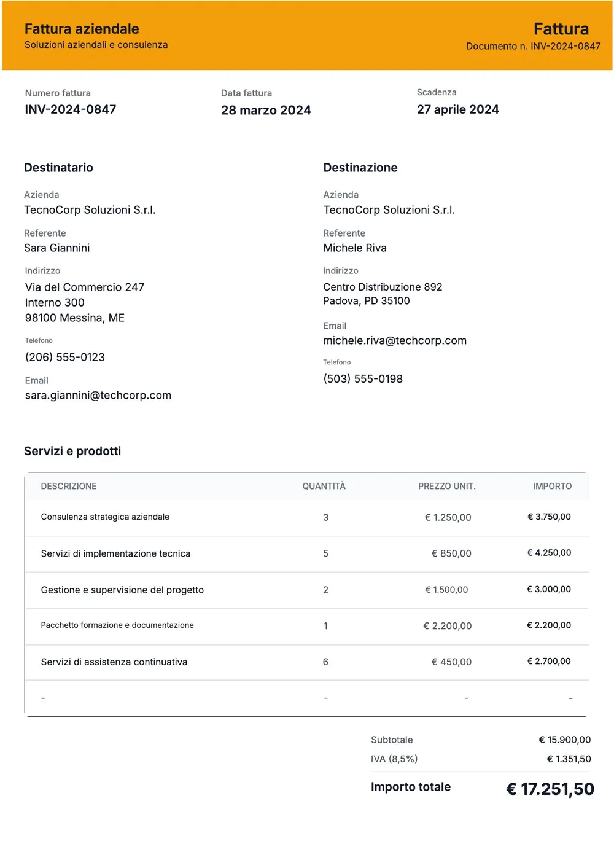Click the Subtotale value € 15.900,00
This screenshot has width=614, height=868.
pos(565,740)
